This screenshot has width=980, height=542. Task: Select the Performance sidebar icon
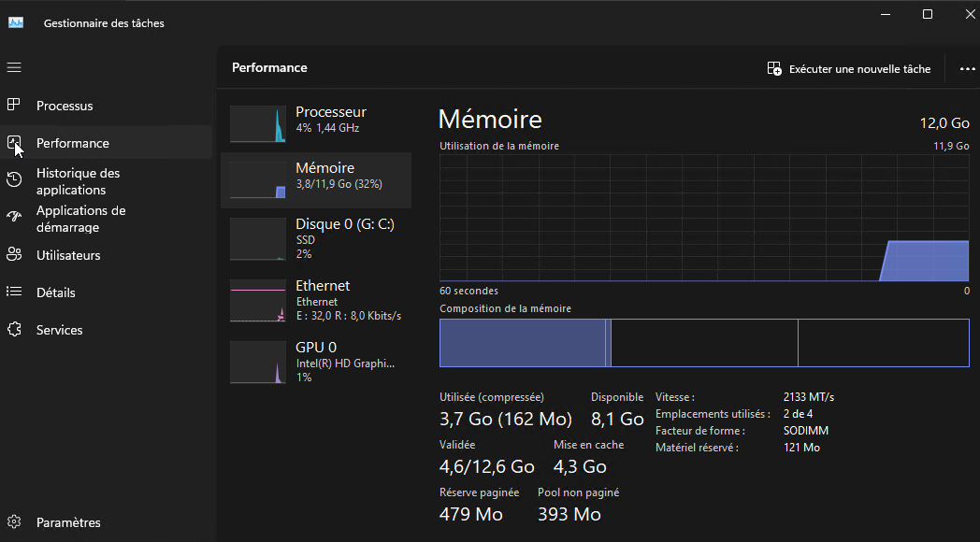point(14,142)
